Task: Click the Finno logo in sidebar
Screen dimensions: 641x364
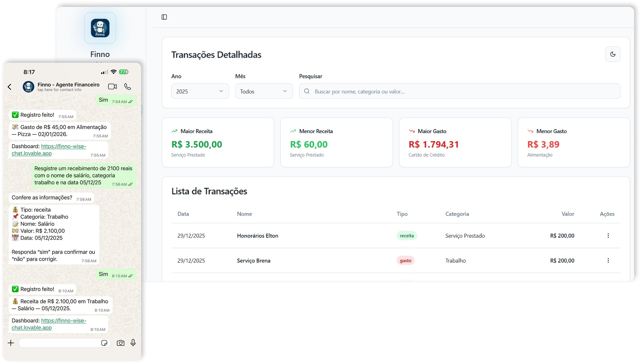Action: click(x=100, y=28)
